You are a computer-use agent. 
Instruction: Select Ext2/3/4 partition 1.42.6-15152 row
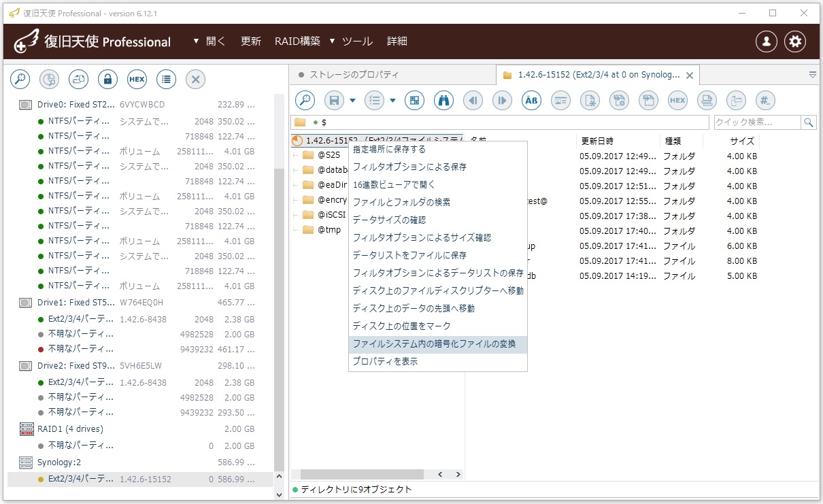point(139,480)
